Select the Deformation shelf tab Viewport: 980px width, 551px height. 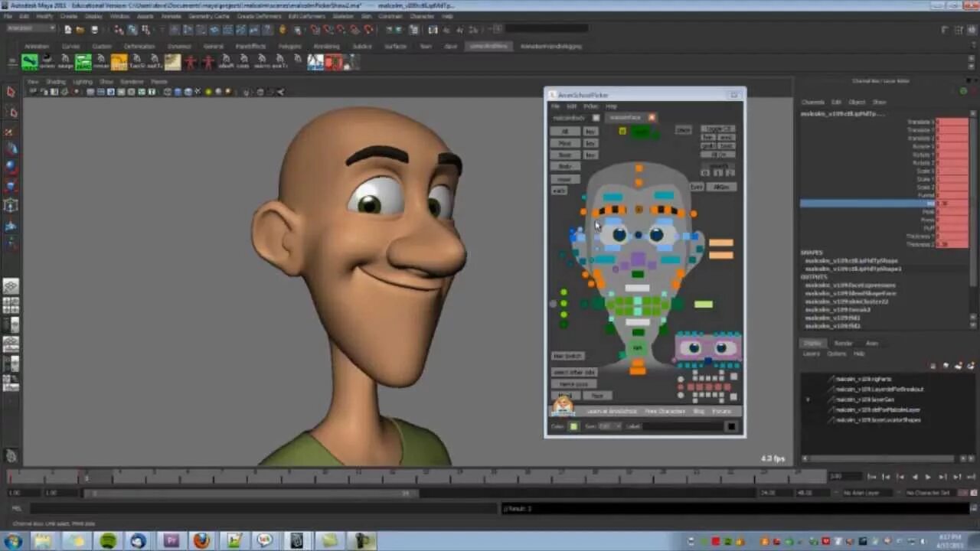tap(139, 46)
